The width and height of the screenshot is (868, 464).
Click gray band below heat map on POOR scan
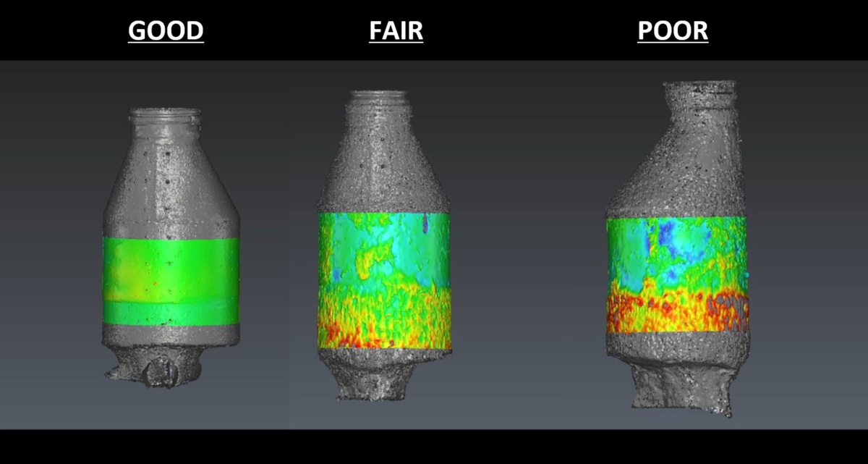click(676, 347)
